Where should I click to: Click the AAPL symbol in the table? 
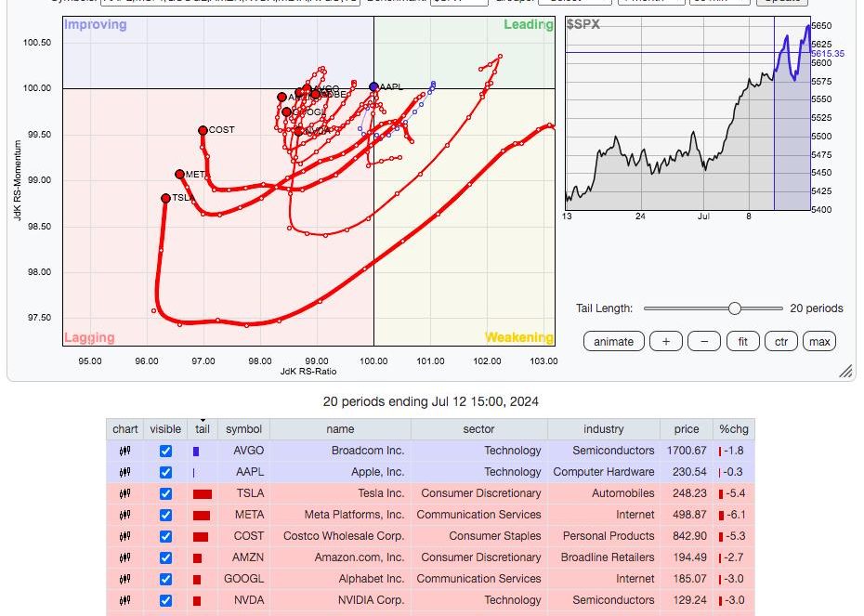(250, 472)
